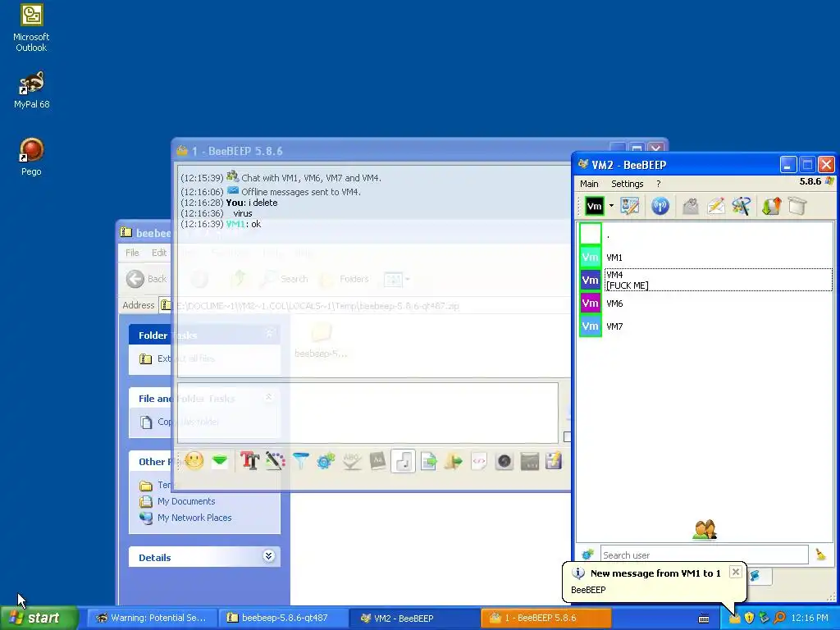Open the emoticon picker in chat toolbar

pos(194,461)
